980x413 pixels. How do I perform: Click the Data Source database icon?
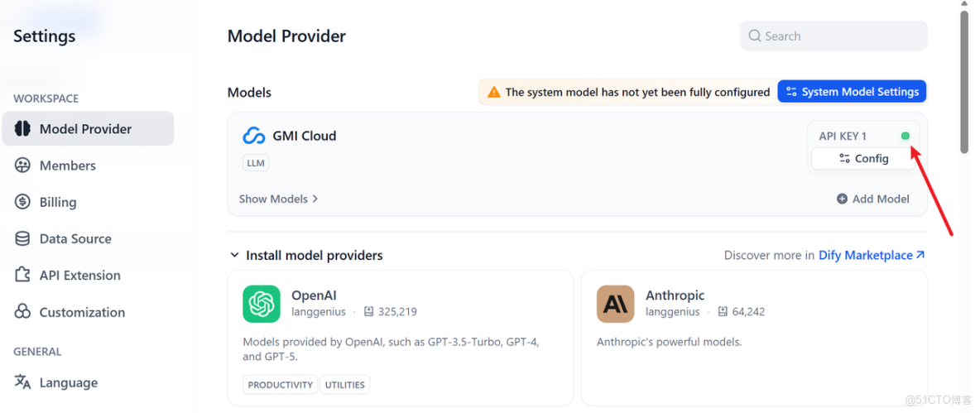pos(22,238)
